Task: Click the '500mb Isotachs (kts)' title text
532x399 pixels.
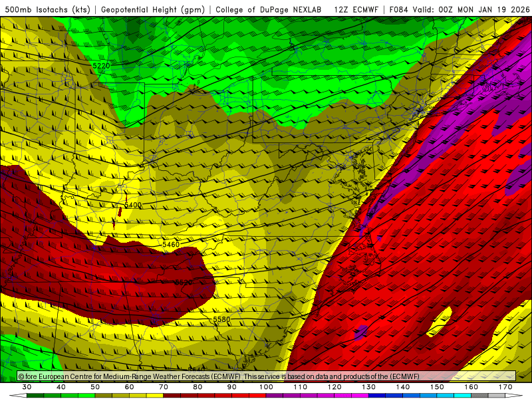Action: [48, 10]
